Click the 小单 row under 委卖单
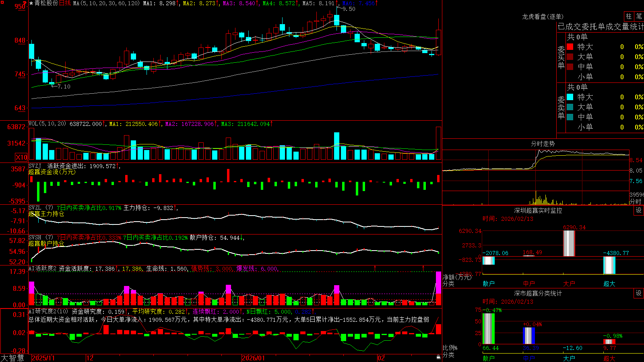 pyautogui.click(x=605, y=127)
